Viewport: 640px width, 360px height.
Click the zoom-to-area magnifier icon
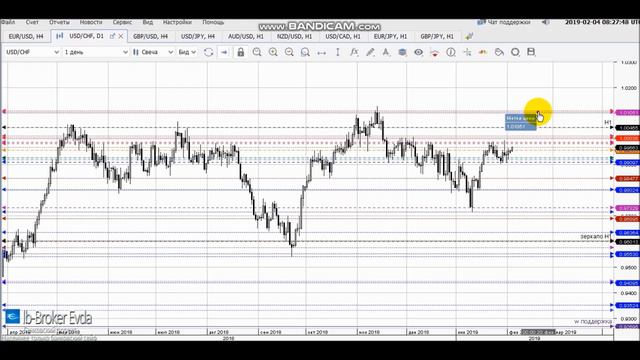(x=305, y=52)
